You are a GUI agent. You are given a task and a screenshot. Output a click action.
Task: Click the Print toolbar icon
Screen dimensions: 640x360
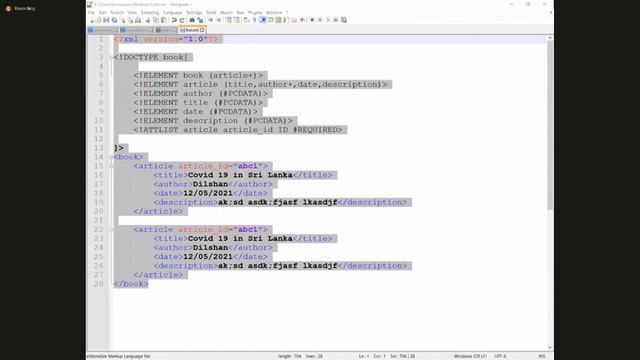click(x=138, y=20)
